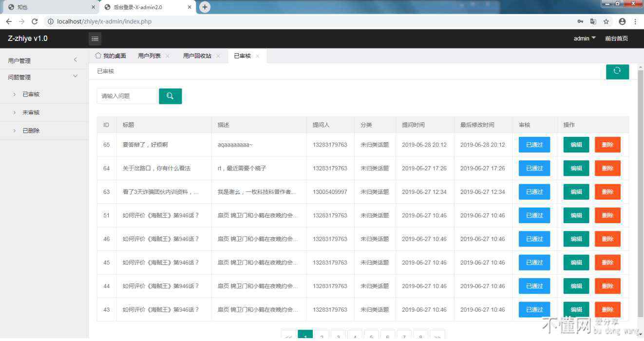The image size is (644, 341).
Task: Collapse the 问题管理 sidebar section
Action: click(44, 77)
